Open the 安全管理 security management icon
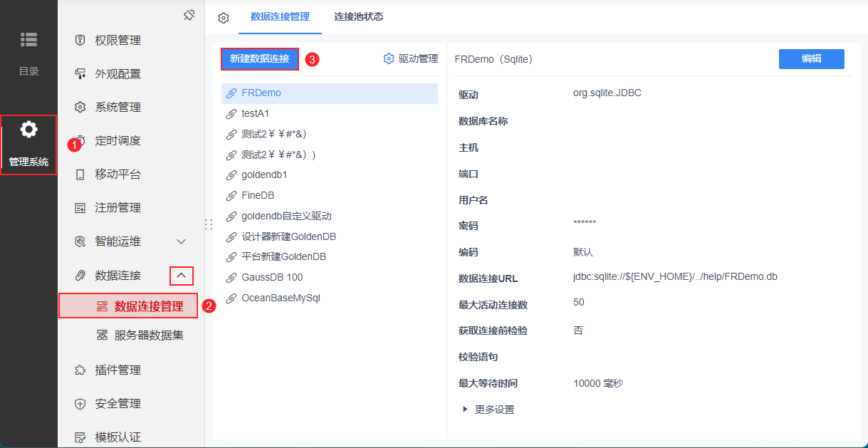 pyautogui.click(x=80, y=403)
